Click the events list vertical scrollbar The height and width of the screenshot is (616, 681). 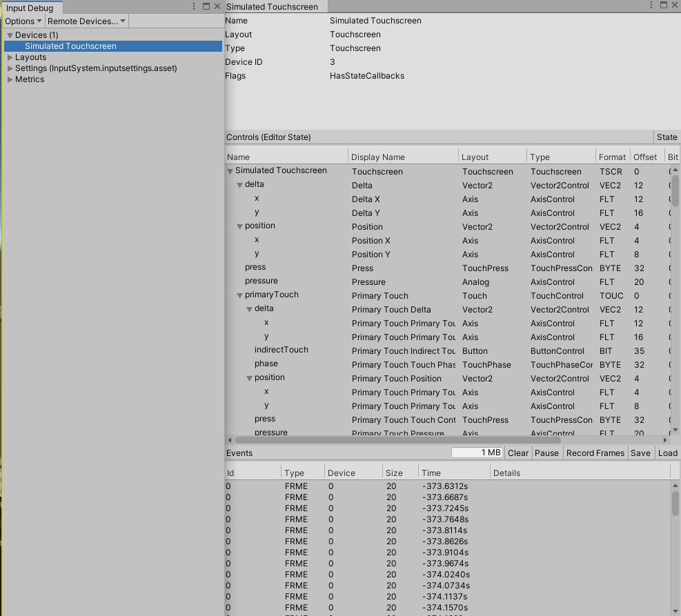[x=675, y=504]
